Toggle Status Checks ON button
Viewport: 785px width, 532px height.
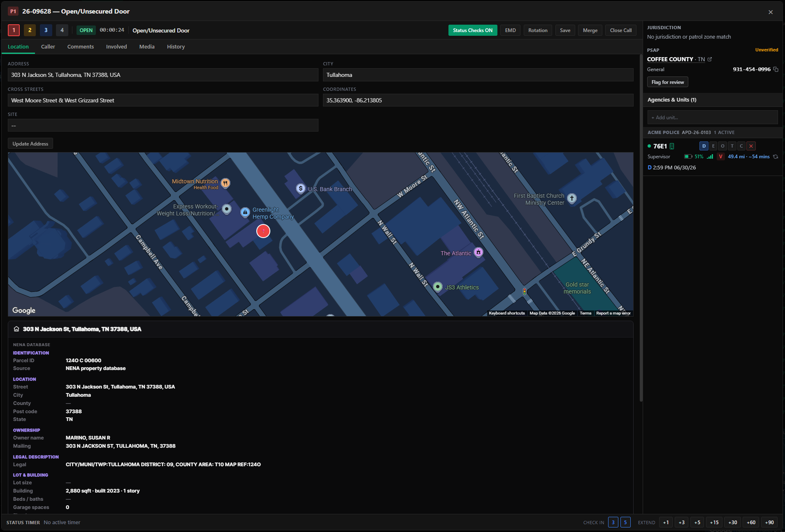[473, 30]
